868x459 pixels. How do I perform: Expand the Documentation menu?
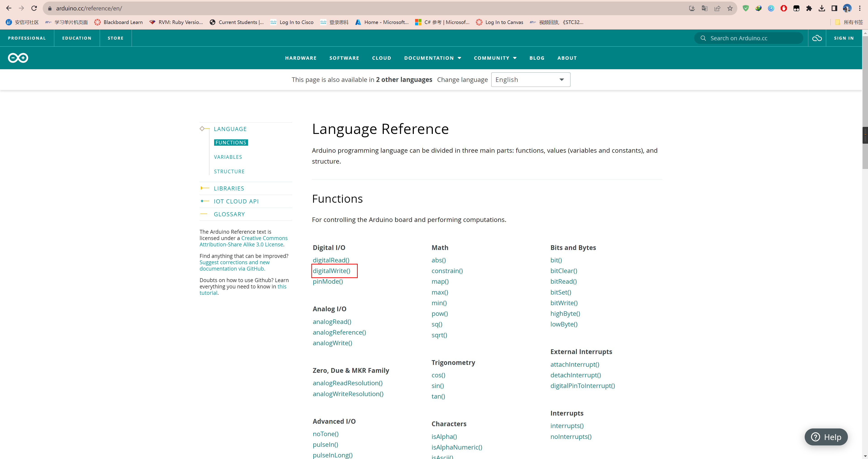433,58
